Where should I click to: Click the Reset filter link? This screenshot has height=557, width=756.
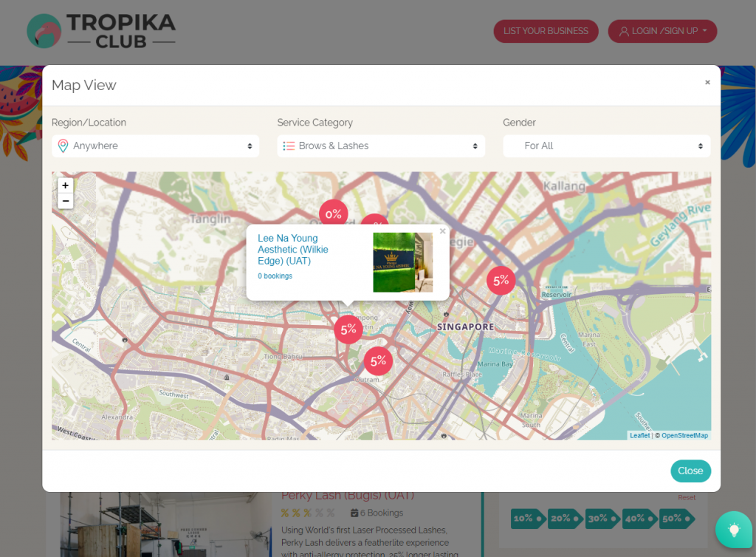point(687,497)
